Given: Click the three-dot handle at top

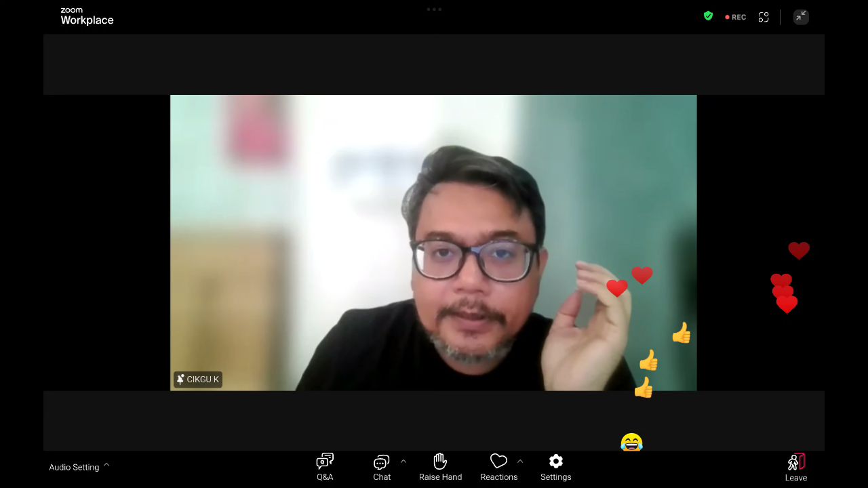Looking at the screenshot, I should (434, 9).
